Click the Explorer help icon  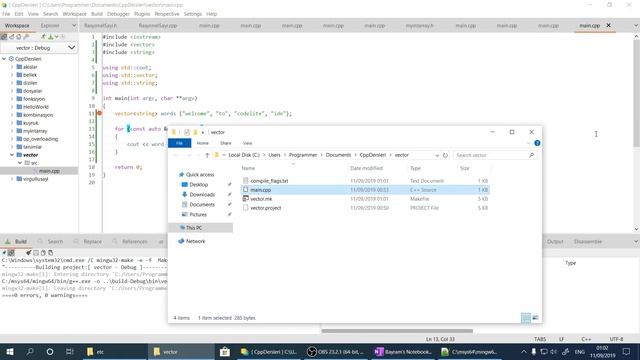pos(537,143)
